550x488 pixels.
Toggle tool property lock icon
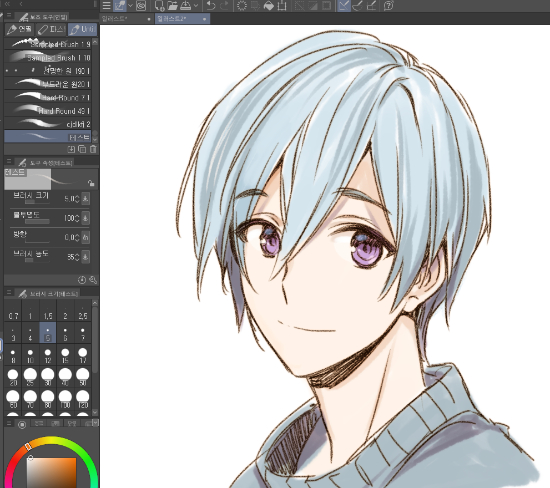(x=91, y=183)
